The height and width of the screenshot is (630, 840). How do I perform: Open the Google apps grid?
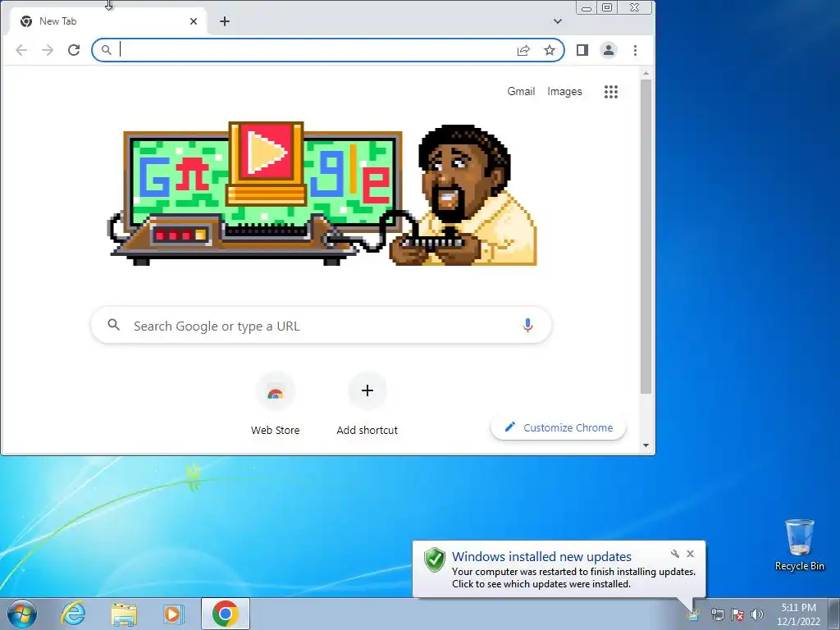click(x=611, y=92)
